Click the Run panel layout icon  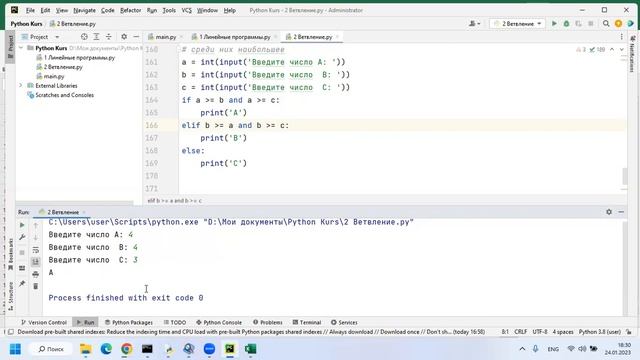(22, 268)
